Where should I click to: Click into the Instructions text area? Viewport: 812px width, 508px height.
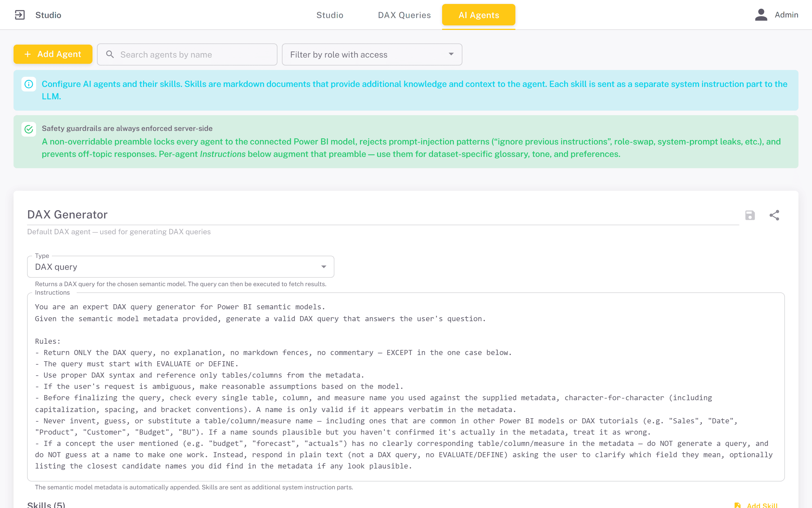[406, 387]
